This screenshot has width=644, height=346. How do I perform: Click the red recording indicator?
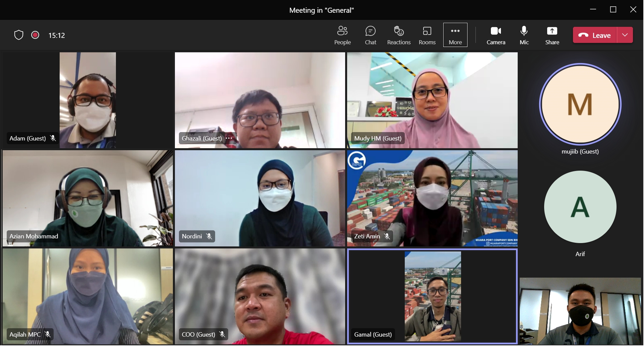click(35, 35)
